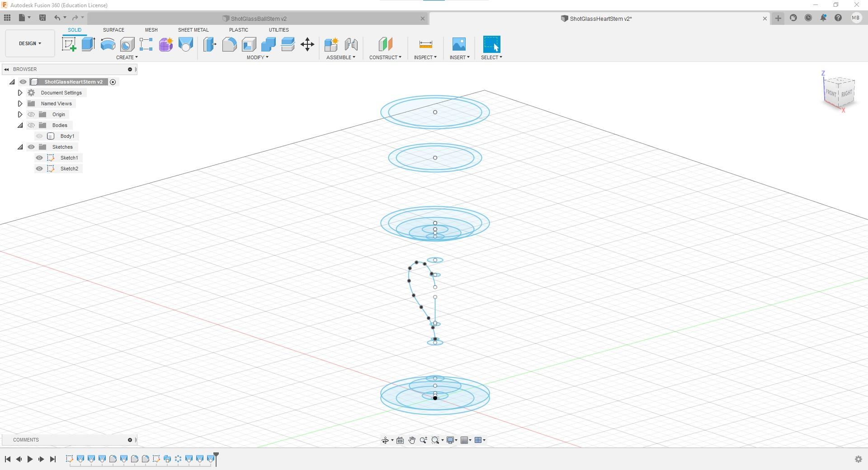Switch to the UTILITIES tab
The height and width of the screenshot is (470, 868).
(x=279, y=30)
